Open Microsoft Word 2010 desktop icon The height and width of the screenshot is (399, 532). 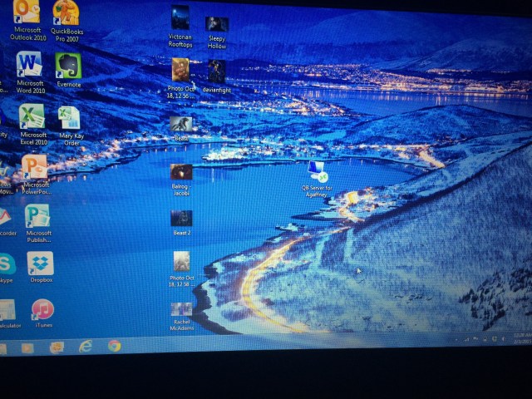click(x=29, y=65)
